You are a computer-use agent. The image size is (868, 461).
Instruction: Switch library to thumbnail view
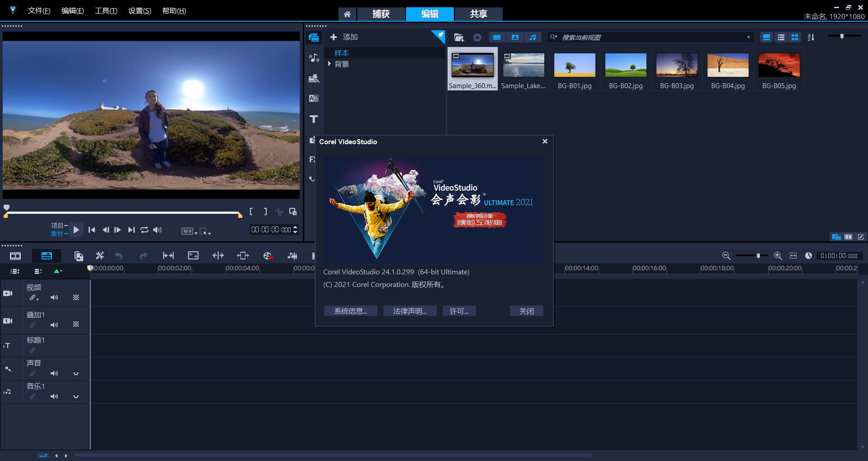(795, 38)
